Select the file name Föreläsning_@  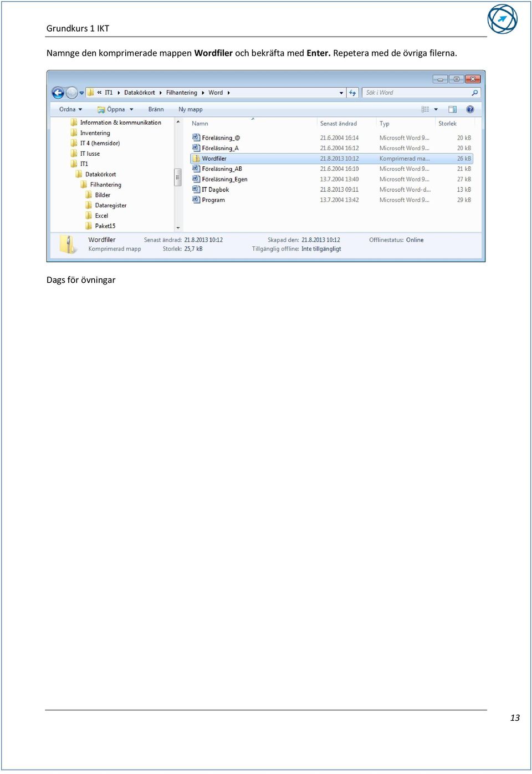coord(221,138)
